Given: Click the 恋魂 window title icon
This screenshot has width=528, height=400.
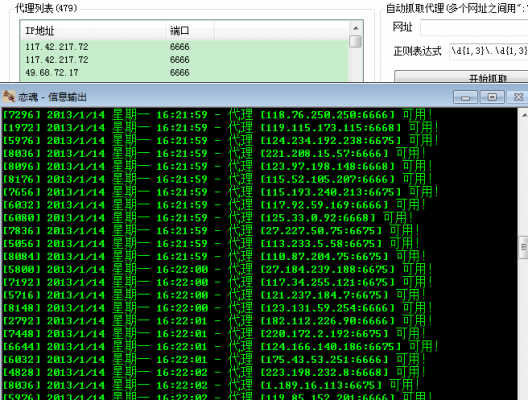Looking at the screenshot, I should pyautogui.click(x=9, y=97).
